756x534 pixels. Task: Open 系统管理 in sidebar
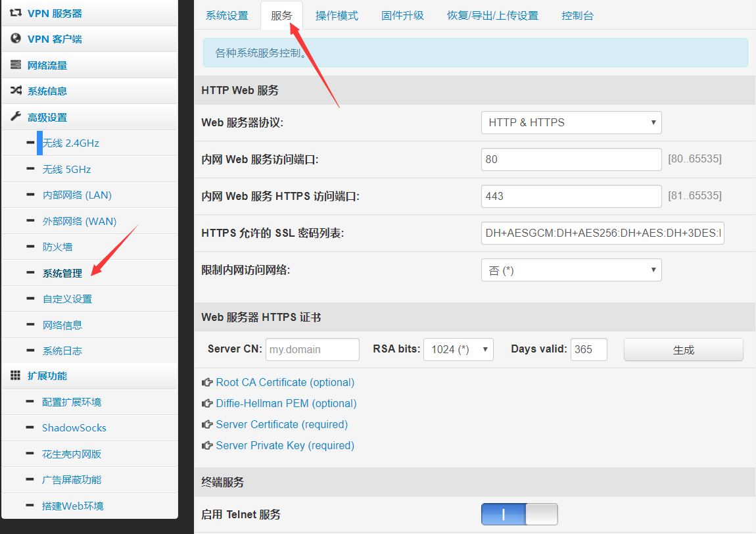62,273
